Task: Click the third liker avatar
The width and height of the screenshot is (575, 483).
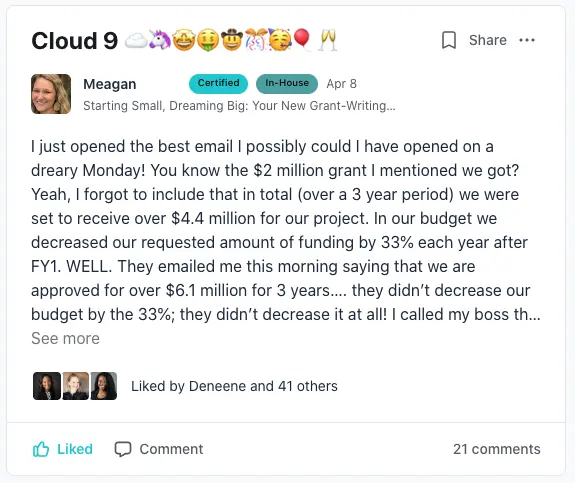Action: [104, 386]
